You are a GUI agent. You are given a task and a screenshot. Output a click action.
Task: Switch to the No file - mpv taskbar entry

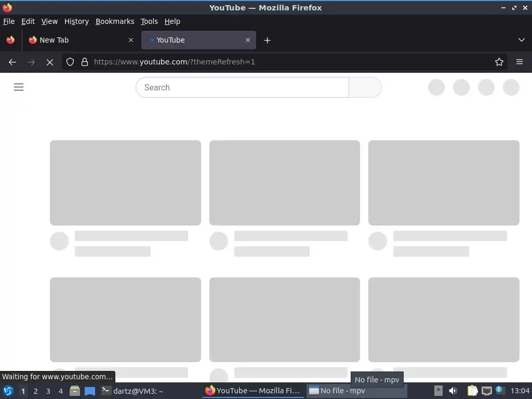coord(356,391)
